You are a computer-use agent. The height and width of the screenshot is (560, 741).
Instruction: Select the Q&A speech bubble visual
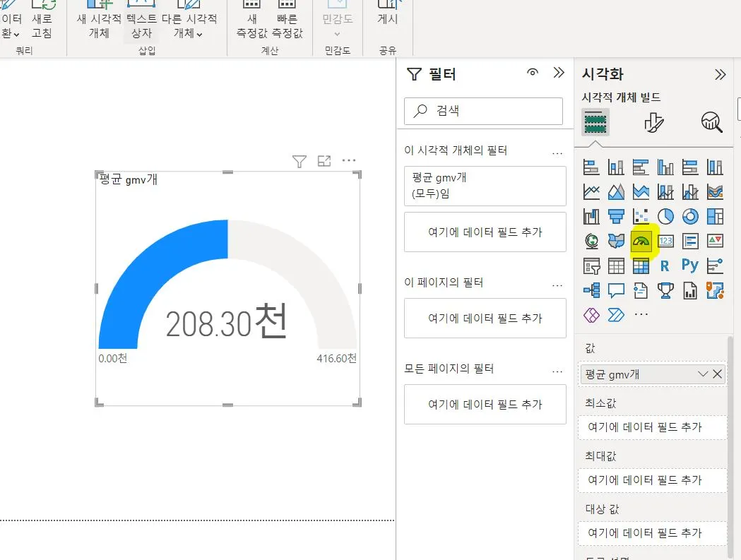(x=616, y=290)
